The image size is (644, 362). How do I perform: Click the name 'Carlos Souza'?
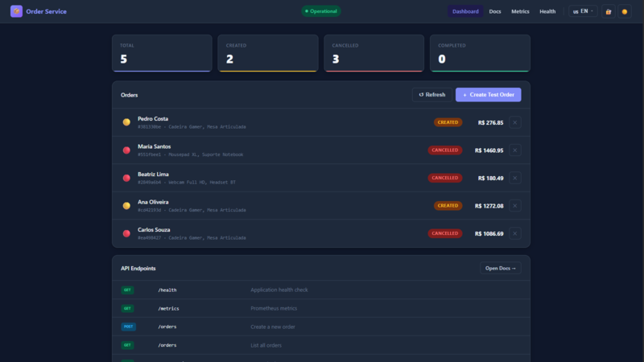(154, 230)
